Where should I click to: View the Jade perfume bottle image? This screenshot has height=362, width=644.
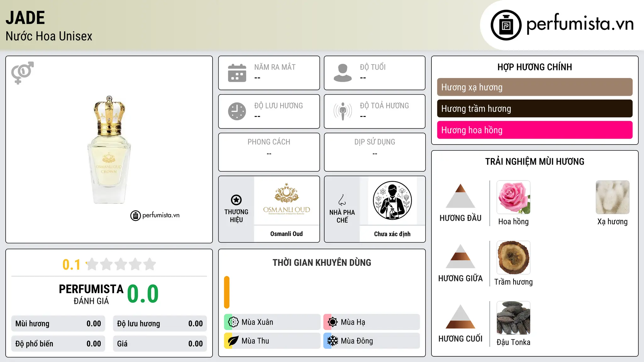click(x=109, y=150)
